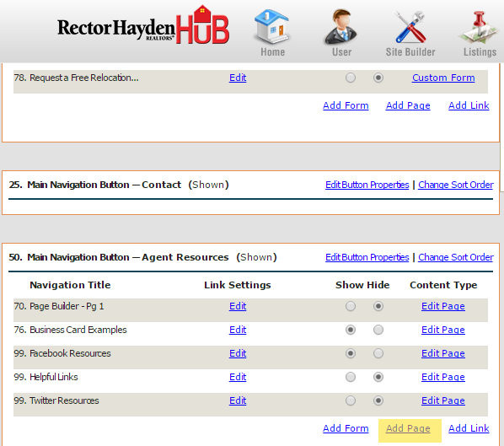Click Add Form under Agent Resources
This screenshot has width=504, height=446.
coord(346,428)
